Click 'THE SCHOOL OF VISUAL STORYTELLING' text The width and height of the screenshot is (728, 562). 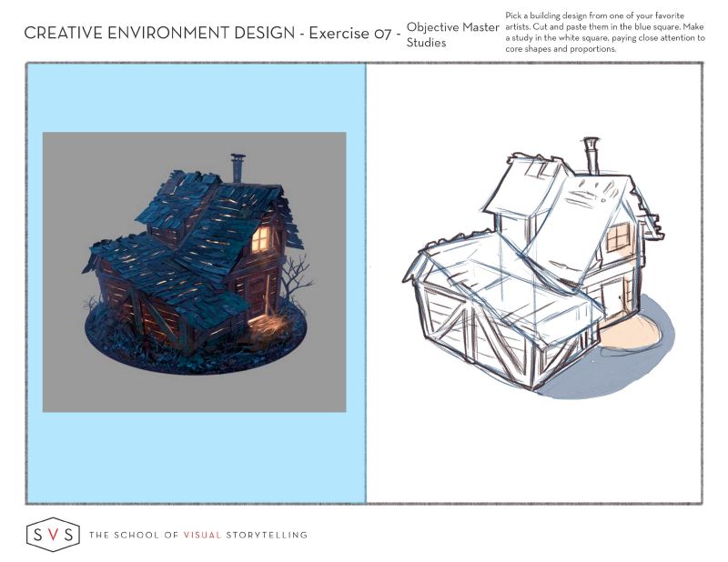[198, 535]
